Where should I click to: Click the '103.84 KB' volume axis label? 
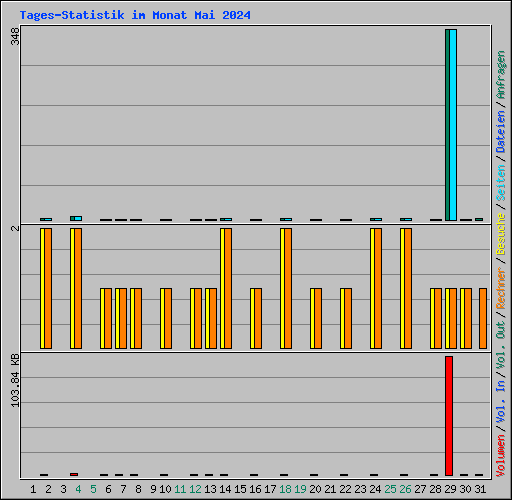click(15, 381)
